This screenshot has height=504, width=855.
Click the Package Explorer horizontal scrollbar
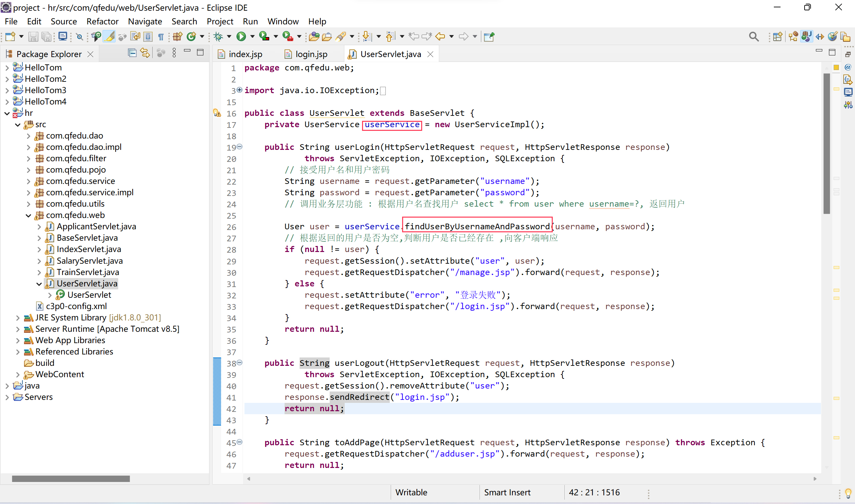[71, 479]
